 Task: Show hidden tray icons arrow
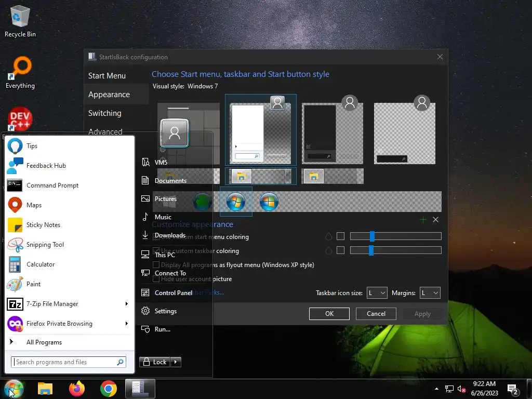(436, 389)
